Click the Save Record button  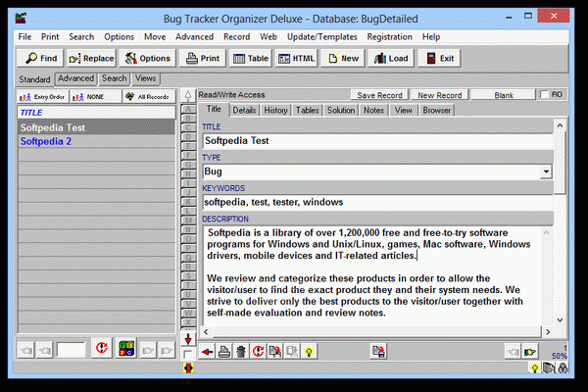(x=379, y=95)
